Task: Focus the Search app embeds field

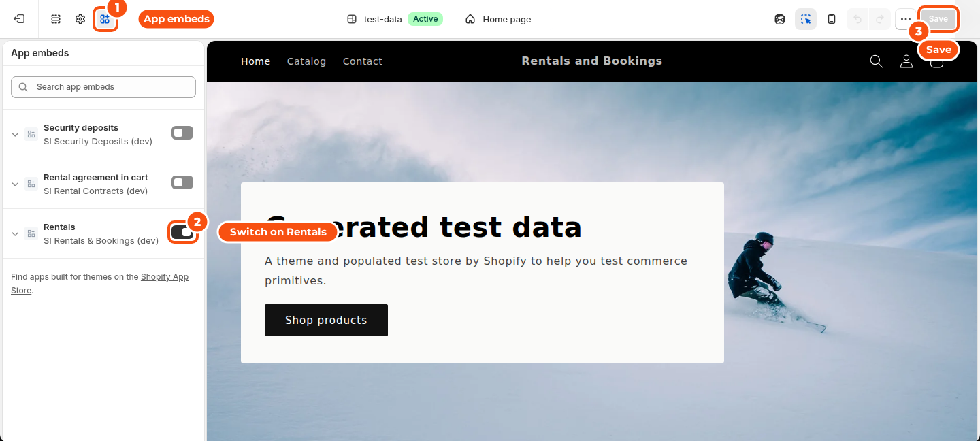Action: pos(103,87)
